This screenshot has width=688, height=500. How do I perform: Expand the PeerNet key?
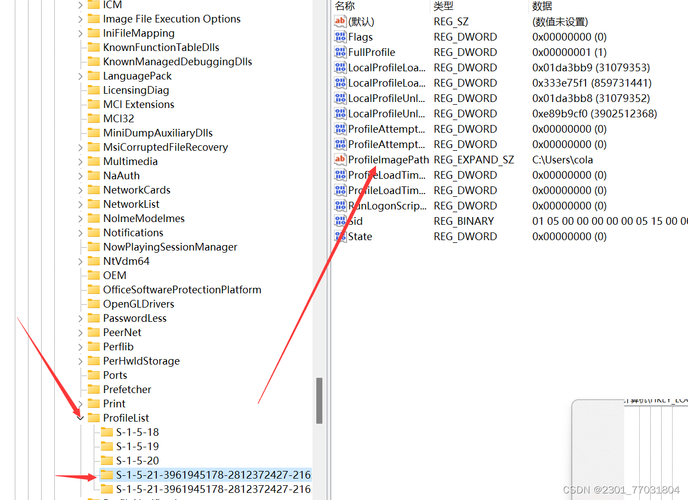(x=80, y=332)
